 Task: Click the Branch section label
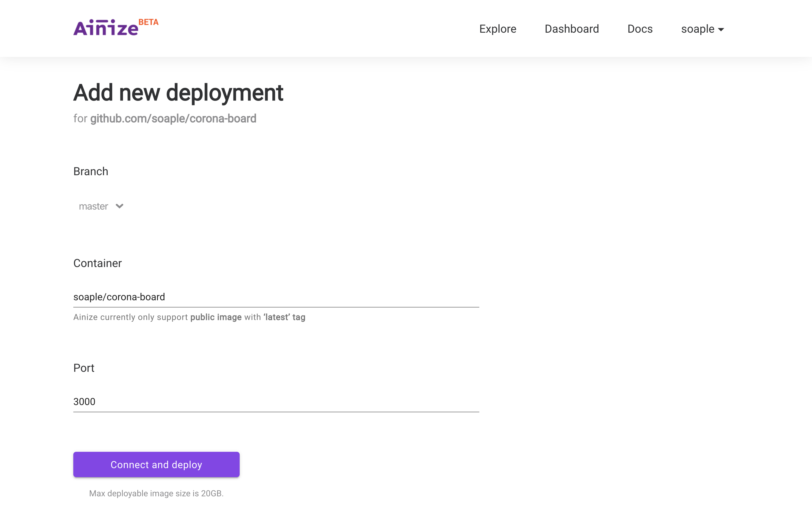tap(91, 171)
